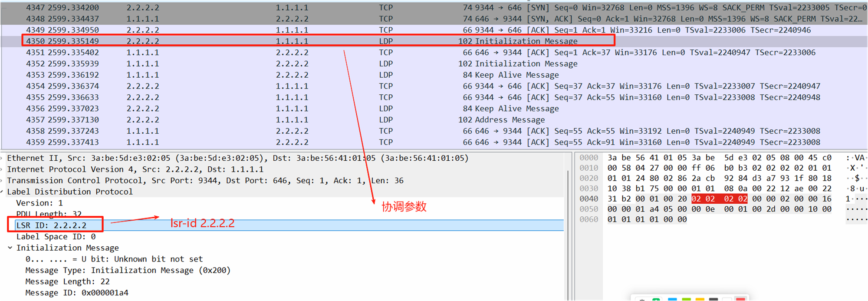Click the Label Space ID: 0 field
This screenshot has width=868, height=301.
tap(56, 237)
